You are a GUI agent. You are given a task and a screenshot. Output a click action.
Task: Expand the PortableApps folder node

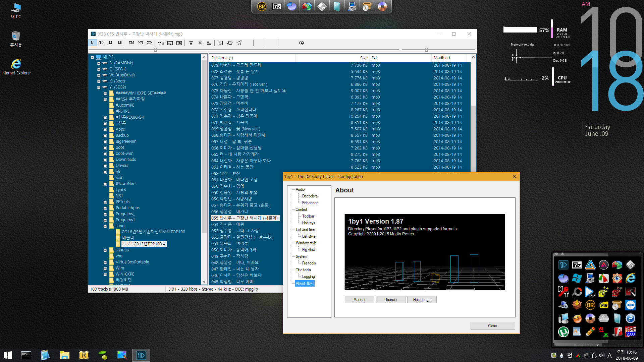[105, 208]
